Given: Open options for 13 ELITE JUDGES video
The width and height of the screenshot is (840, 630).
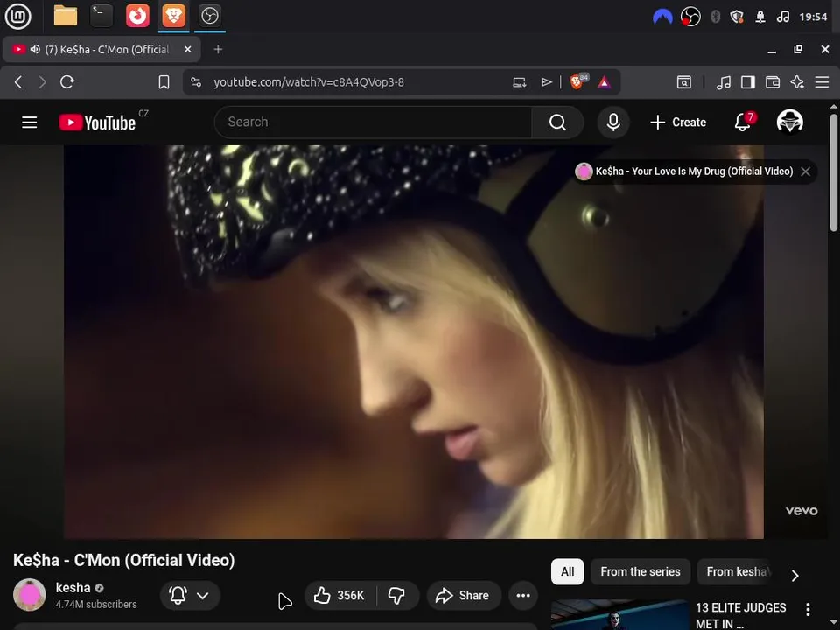Looking at the screenshot, I should [x=808, y=609].
